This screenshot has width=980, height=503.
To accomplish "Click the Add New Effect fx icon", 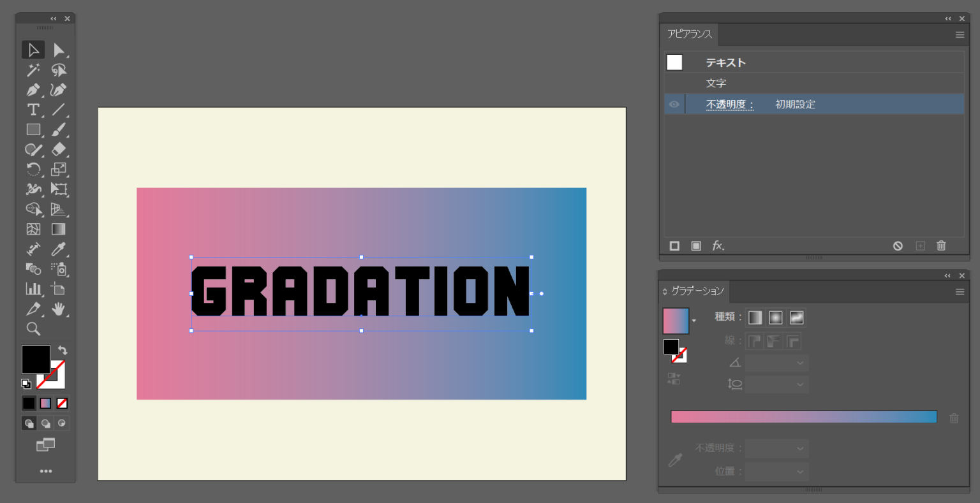I will tap(718, 246).
